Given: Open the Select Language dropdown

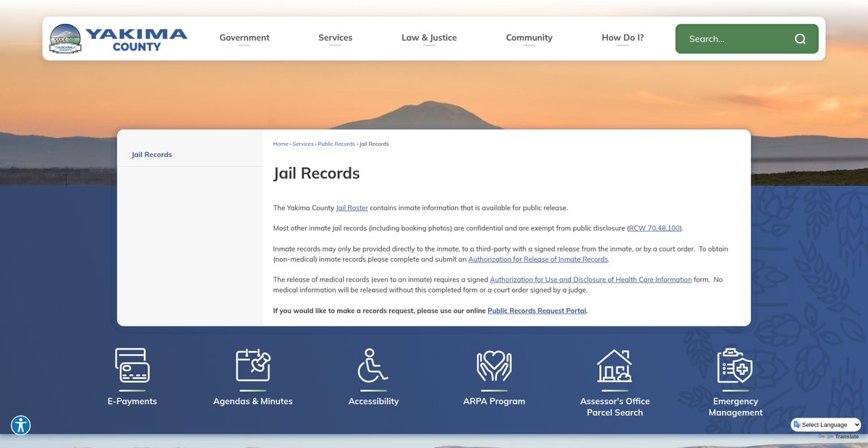Looking at the screenshot, I should (826, 425).
